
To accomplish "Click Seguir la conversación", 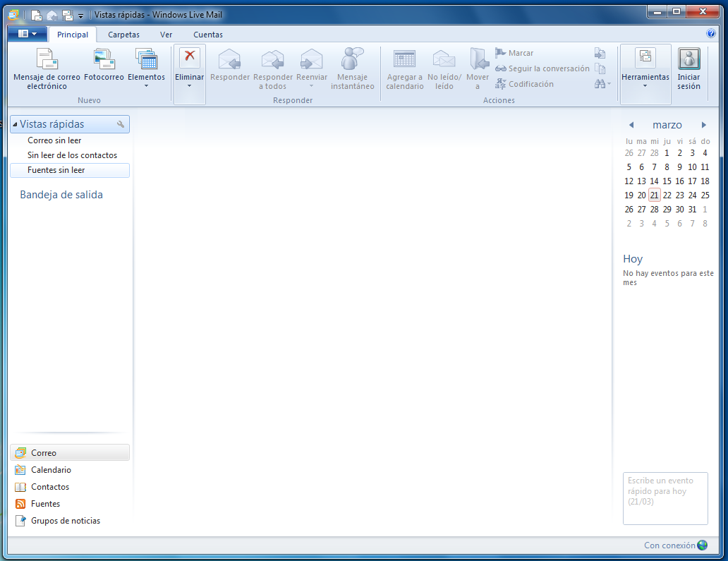I will [x=542, y=68].
